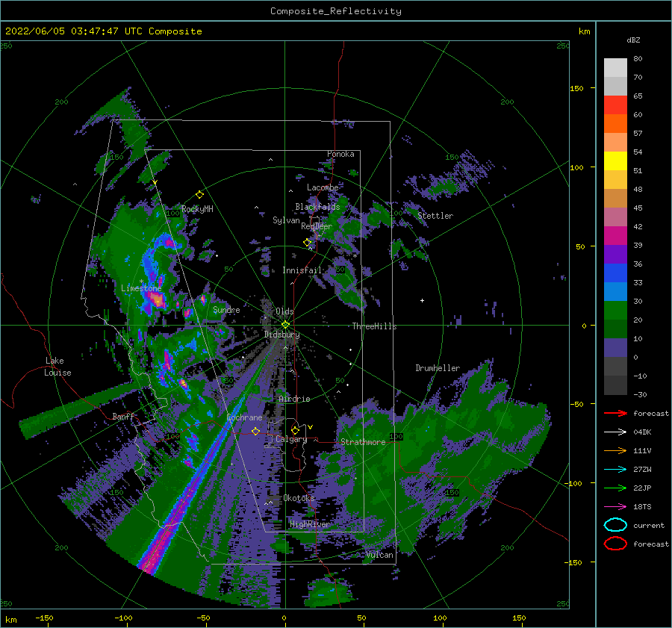Viewport: 672px width, 628px height.
Task: Click the red forecast ellipse icon
Action: coord(615,544)
